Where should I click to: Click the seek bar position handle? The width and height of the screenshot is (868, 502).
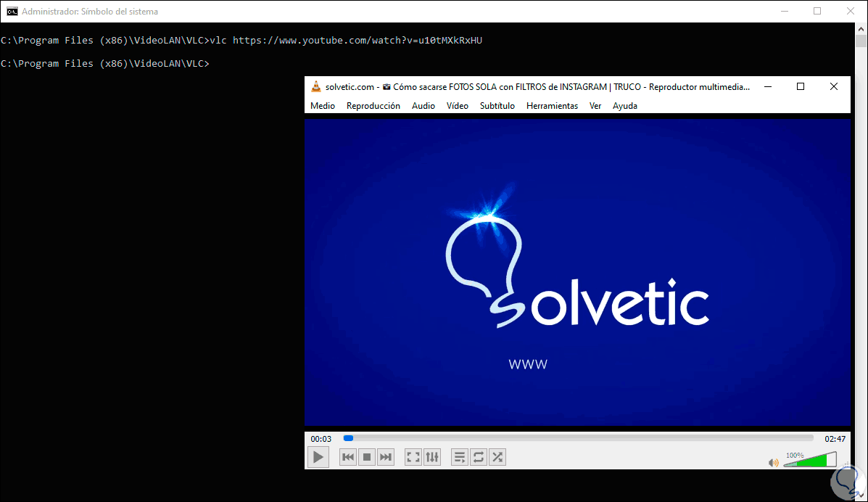point(348,438)
